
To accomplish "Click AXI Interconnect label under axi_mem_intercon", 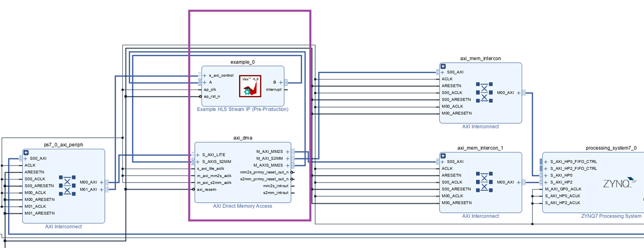I will coord(480,126).
